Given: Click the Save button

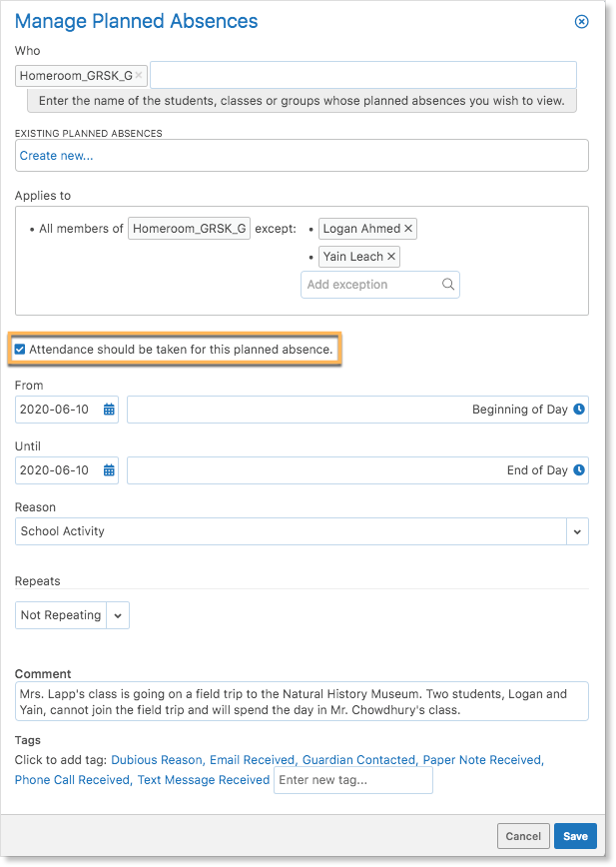Looking at the screenshot, I should pos(575,836).
